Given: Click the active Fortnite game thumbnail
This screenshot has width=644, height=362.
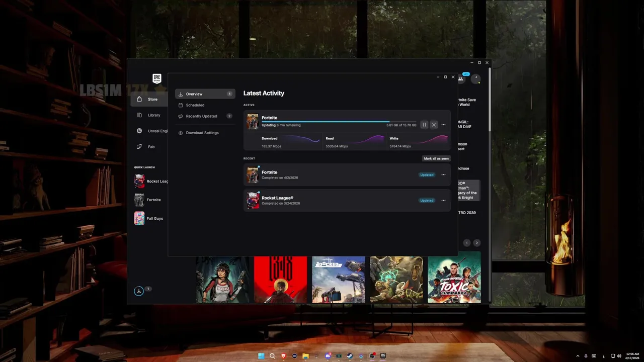Looking at the screenshot, I should point(253,121).
